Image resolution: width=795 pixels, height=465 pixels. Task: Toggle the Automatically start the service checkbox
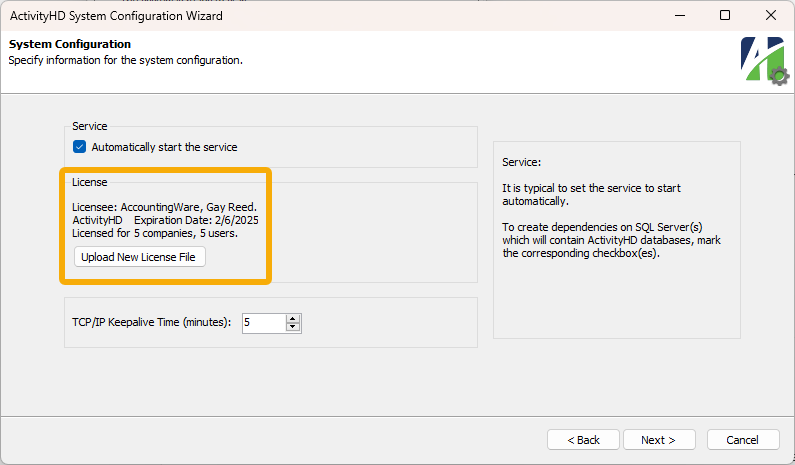tap(80, 147)
